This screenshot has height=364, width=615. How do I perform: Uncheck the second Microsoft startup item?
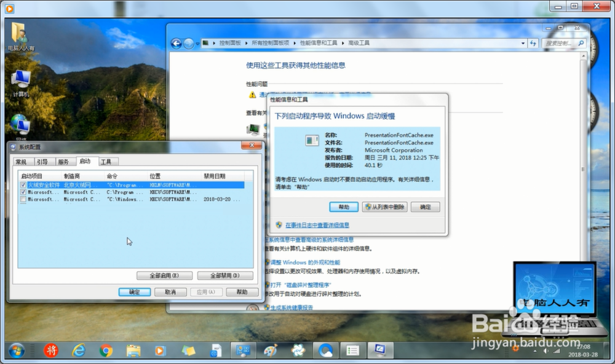tap(23, 192)
